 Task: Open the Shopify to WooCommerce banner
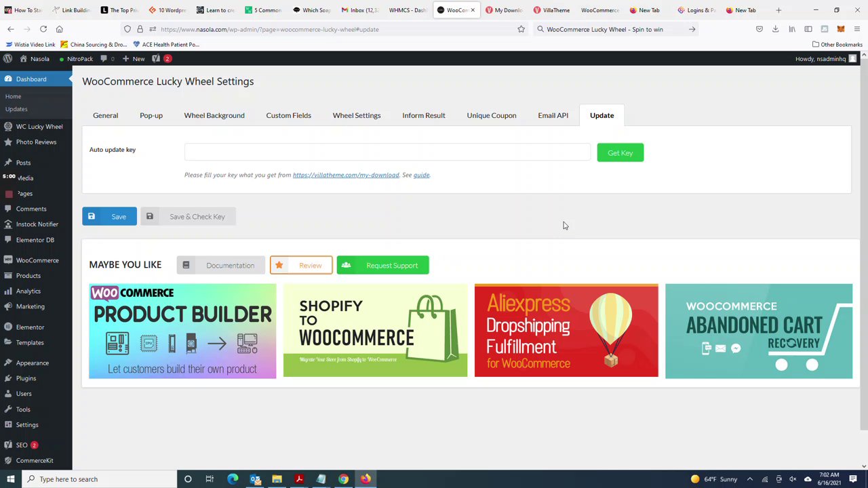(x=375, y=331)
